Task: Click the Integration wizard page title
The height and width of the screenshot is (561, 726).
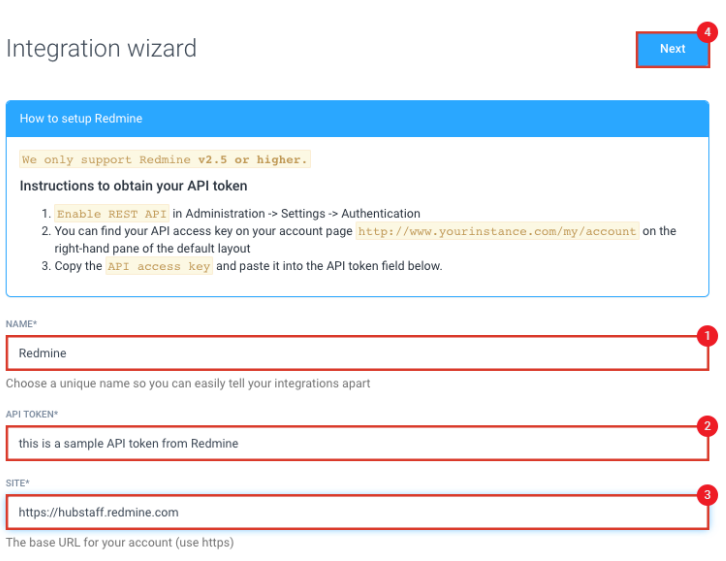Action: click(x=101, y=48)
